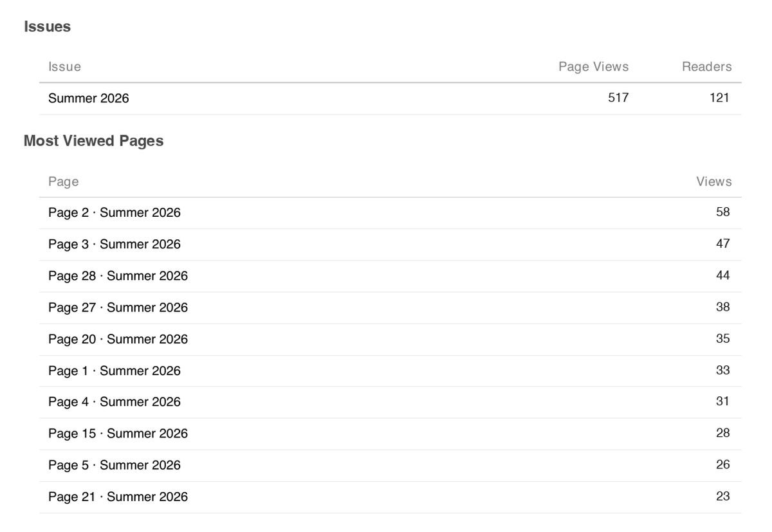Click the Page Views column header
Viewport: 772px width, 532px height.
click(593, 67)
